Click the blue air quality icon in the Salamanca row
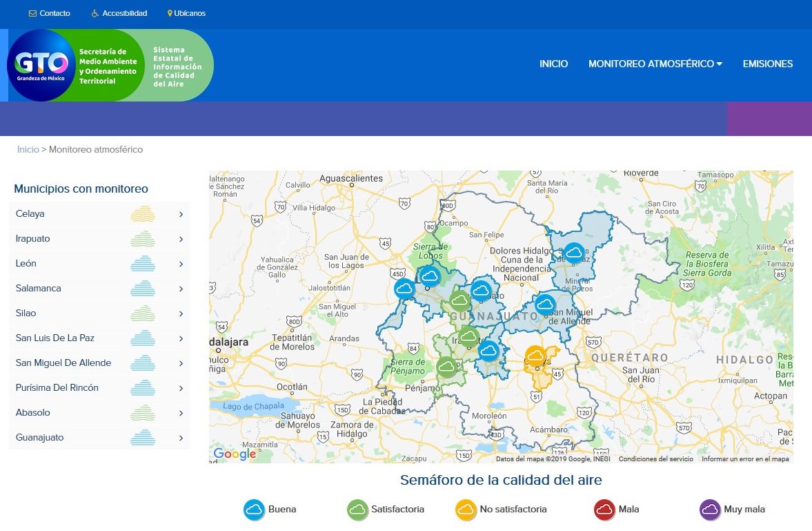 click(x=143, y=289)
